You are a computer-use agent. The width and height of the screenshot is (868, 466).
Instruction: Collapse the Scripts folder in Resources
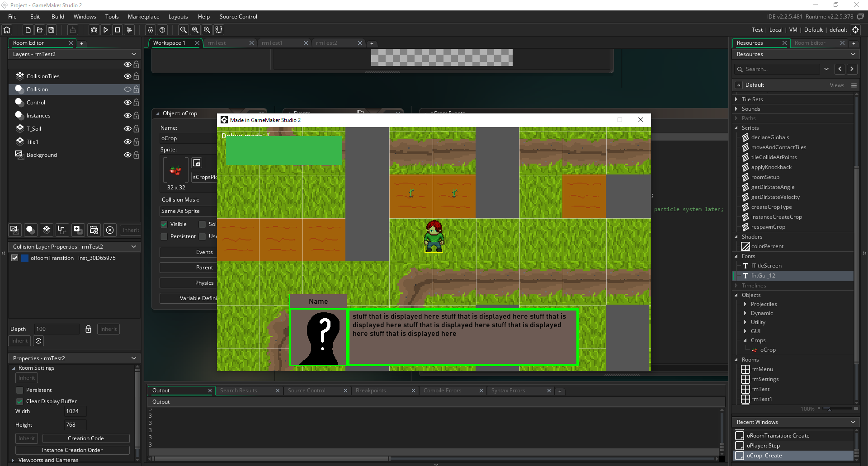coord(736,128)
